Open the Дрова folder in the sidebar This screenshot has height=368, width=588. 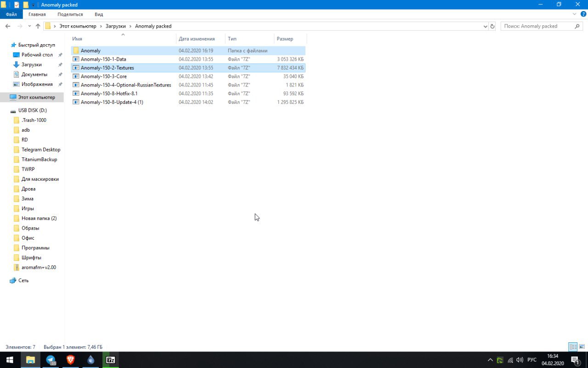[28, 189]
